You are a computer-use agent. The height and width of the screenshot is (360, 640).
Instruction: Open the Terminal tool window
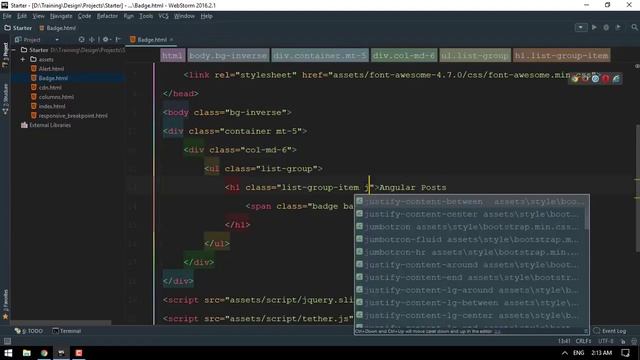pos(67,331)
